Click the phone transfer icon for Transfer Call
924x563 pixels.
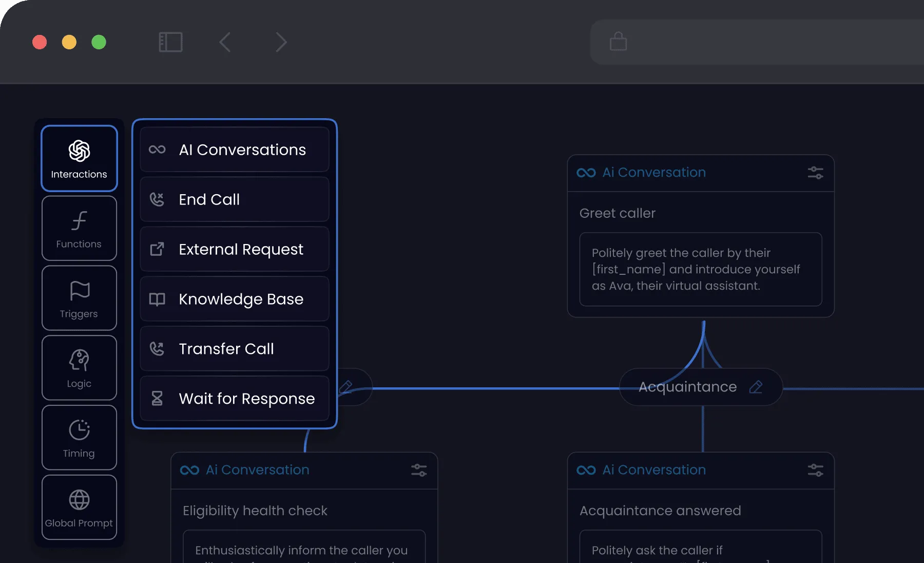tap(157, 349)
